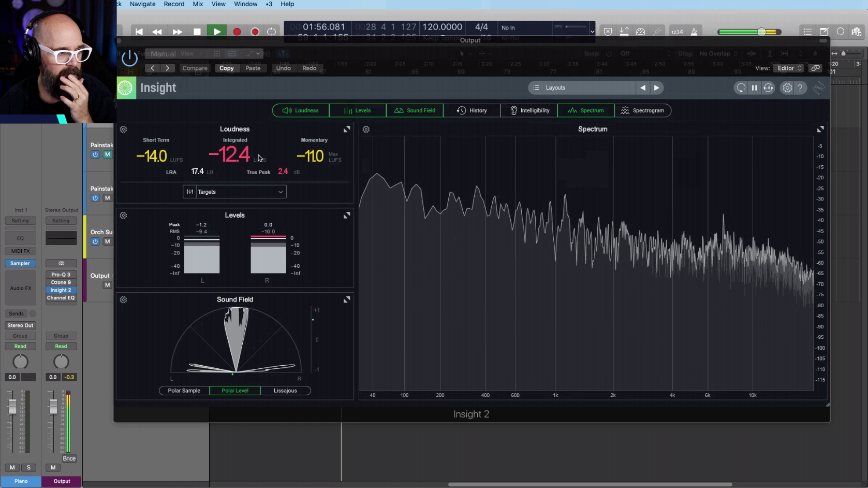Toggle the Spectrogram module tab

[642, 110]
